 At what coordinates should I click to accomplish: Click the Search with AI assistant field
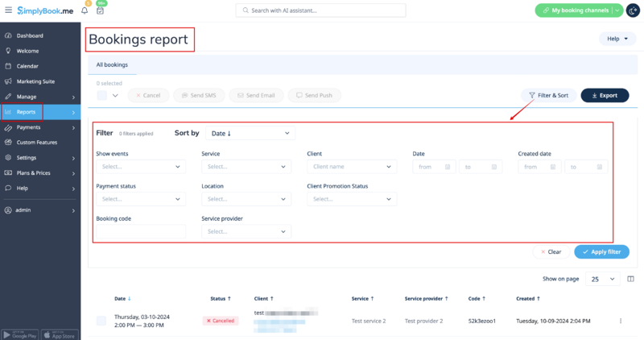point(320,10)
